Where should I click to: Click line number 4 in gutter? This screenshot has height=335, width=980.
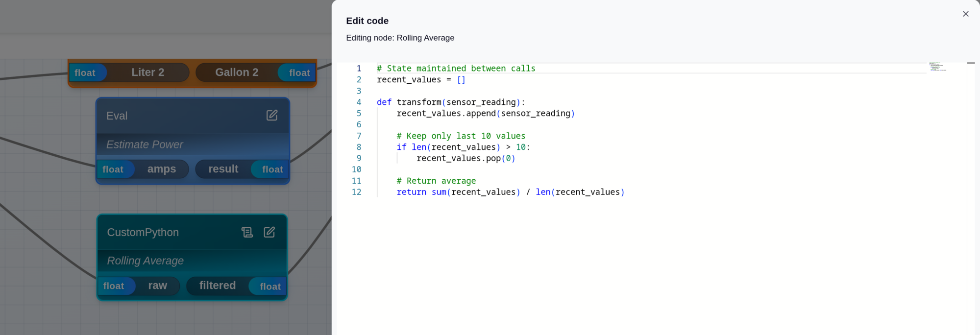(359, 102)
